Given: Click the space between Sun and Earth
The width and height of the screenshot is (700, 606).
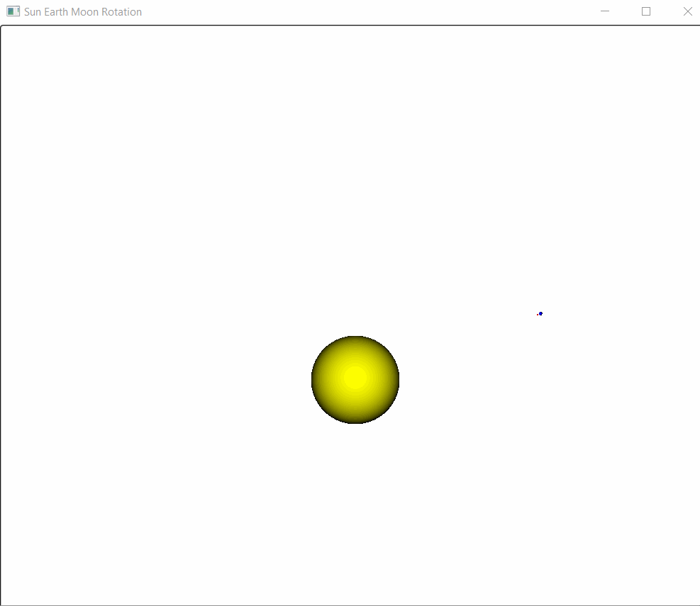Looking at the screenshot, I should click(461, 347).
